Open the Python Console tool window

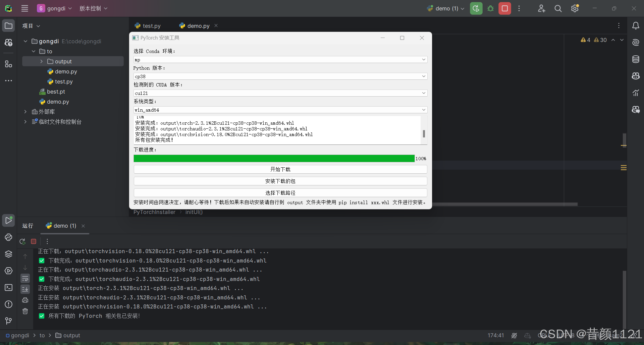coord(8,237)
